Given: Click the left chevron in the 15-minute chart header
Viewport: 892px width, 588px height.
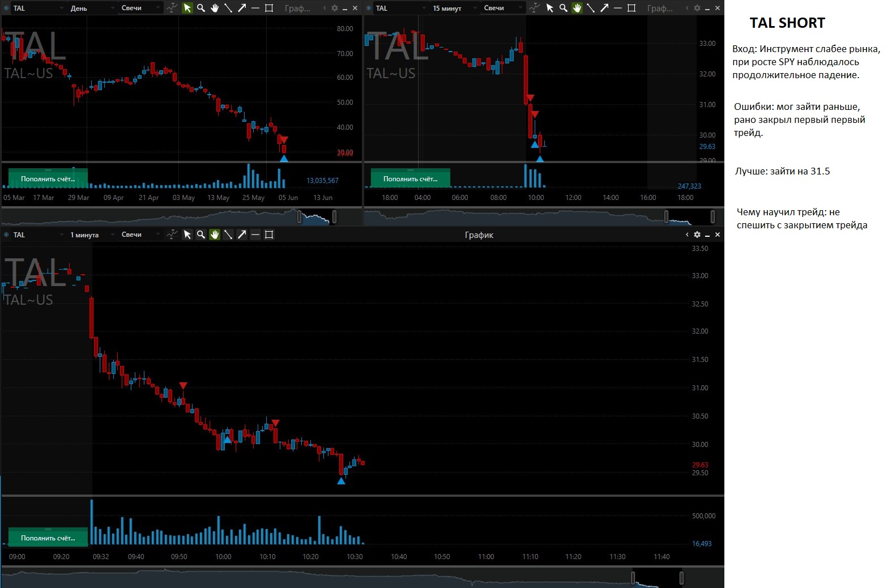Looking at the screenshot, I should click(x=687, y=8).
